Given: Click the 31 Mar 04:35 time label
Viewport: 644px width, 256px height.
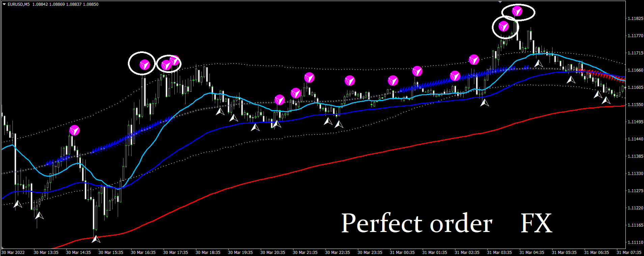Looking at the screenshot, I should tap(532, 253).
